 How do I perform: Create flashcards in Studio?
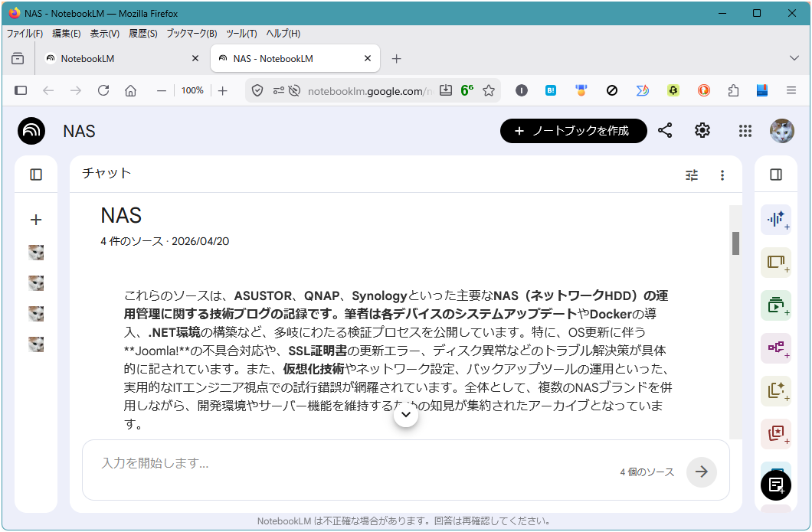[x=776, y=434]
